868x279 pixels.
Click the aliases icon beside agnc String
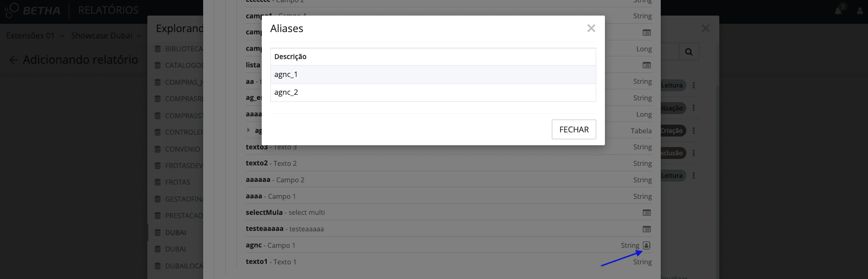click(647, 245)
